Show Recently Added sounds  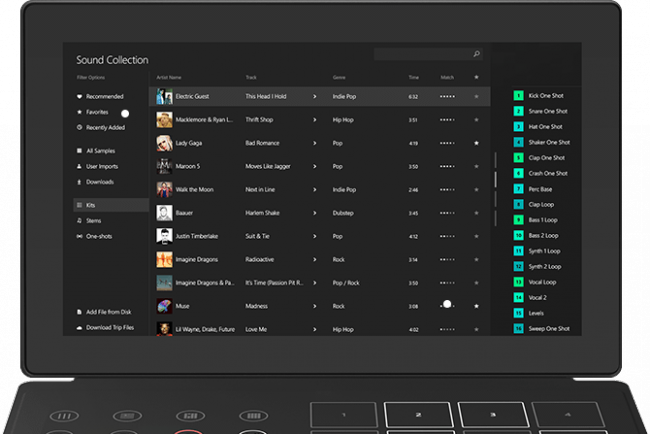[x=105, y=128]
